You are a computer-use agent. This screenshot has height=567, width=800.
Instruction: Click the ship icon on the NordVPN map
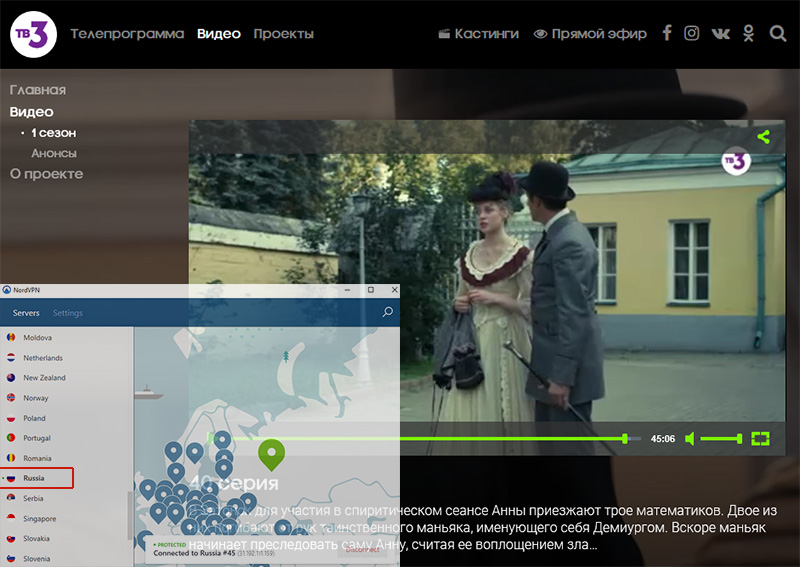click(x=148, y=391)
